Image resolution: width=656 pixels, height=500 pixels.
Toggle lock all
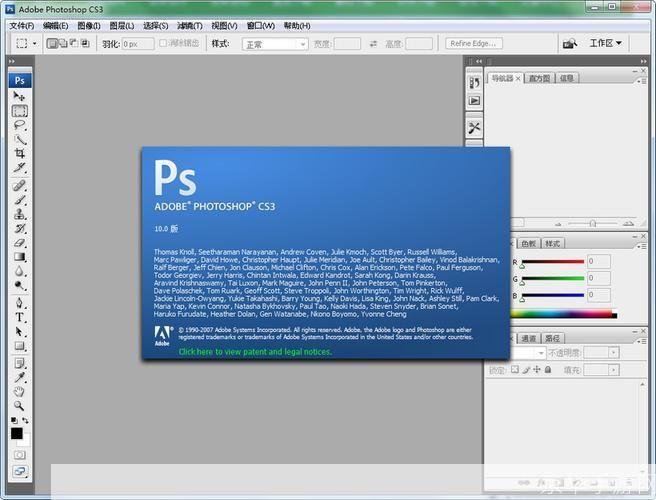click(548, 369)
